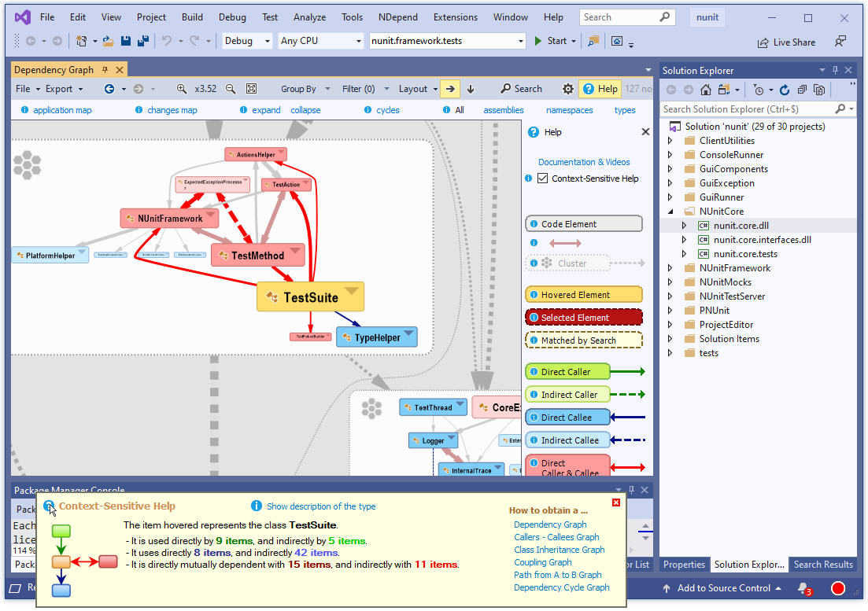Expand the TestSuite node dropdown arrow
This screenshot has height=611, width=868.
coord(352,291)
